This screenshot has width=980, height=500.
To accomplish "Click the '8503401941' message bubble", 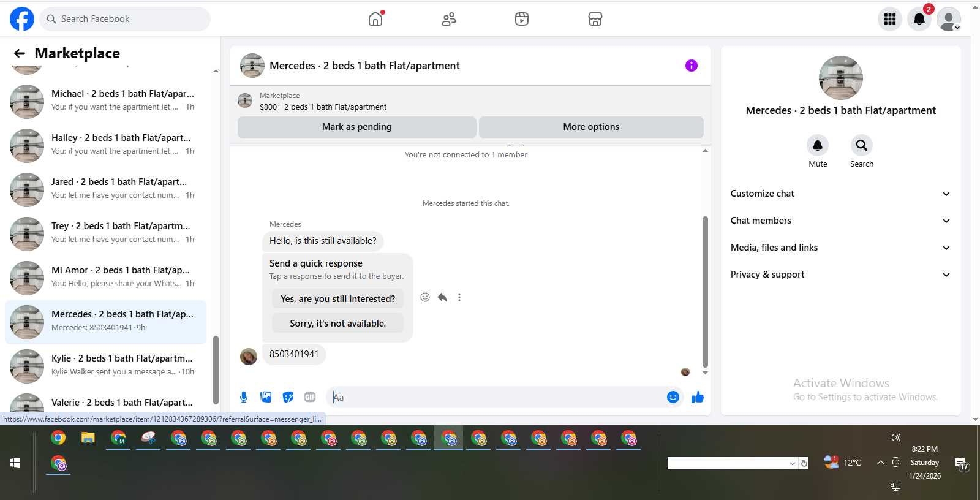I will (x=294, y=354).
